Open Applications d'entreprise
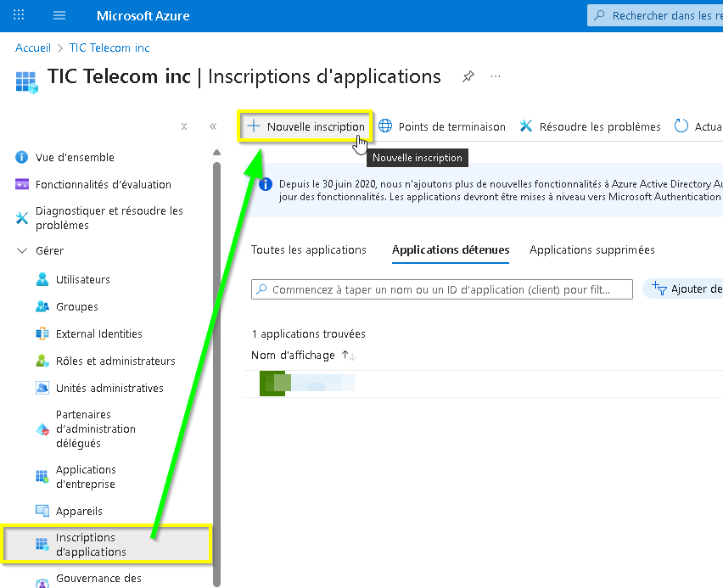The image size is (723, 588). (86, 477)
